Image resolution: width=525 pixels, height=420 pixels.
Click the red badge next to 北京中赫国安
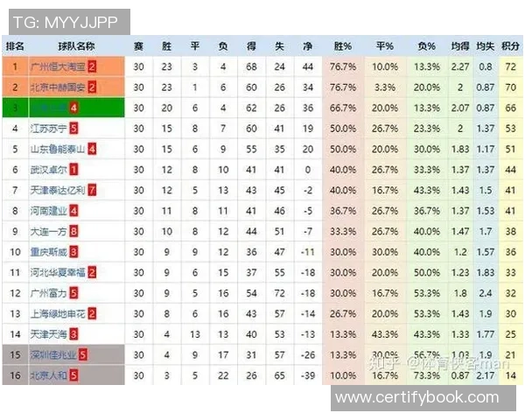(92, 87)
